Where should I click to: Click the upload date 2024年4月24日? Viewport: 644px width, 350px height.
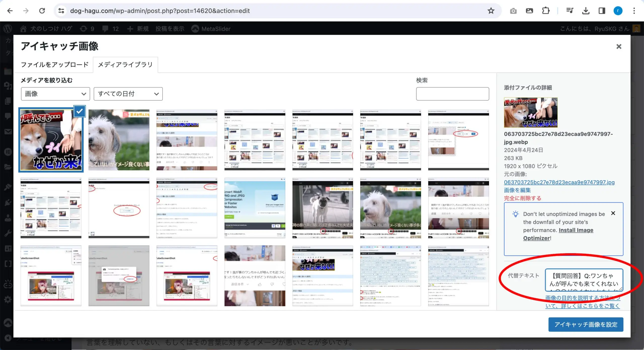pyautogui.click(x=524, y=150)
